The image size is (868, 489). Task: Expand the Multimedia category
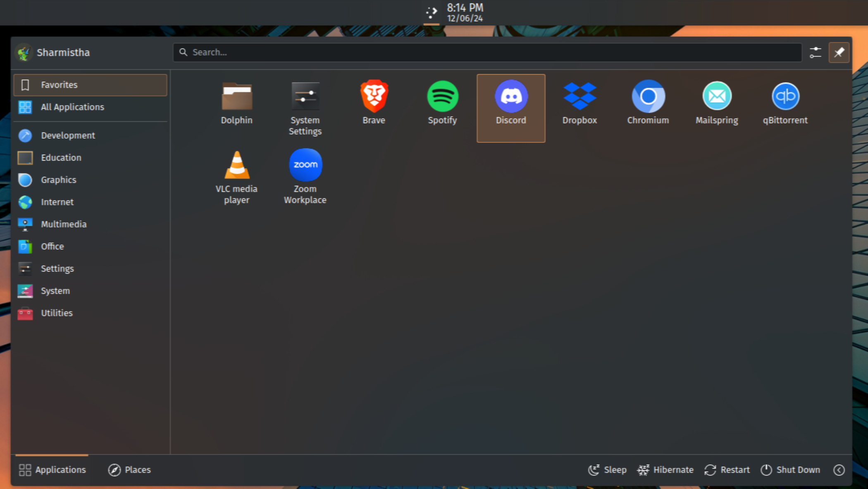pos(63,224)
